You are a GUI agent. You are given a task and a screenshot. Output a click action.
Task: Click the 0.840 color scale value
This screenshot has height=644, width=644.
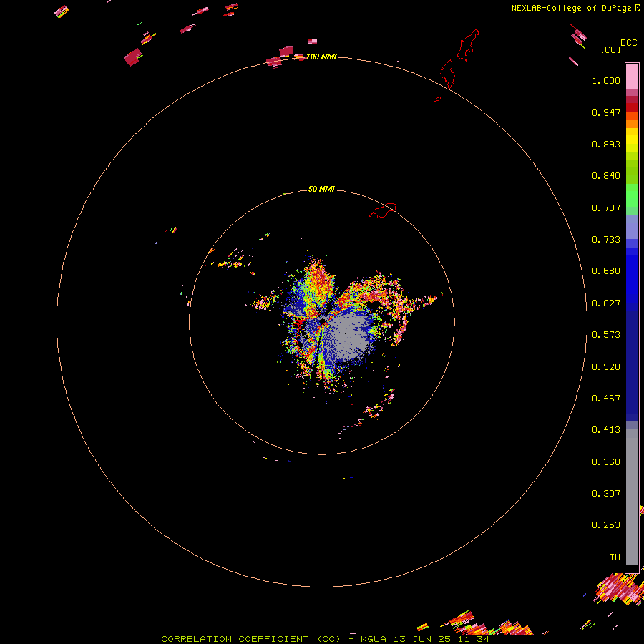coord(606,176)
